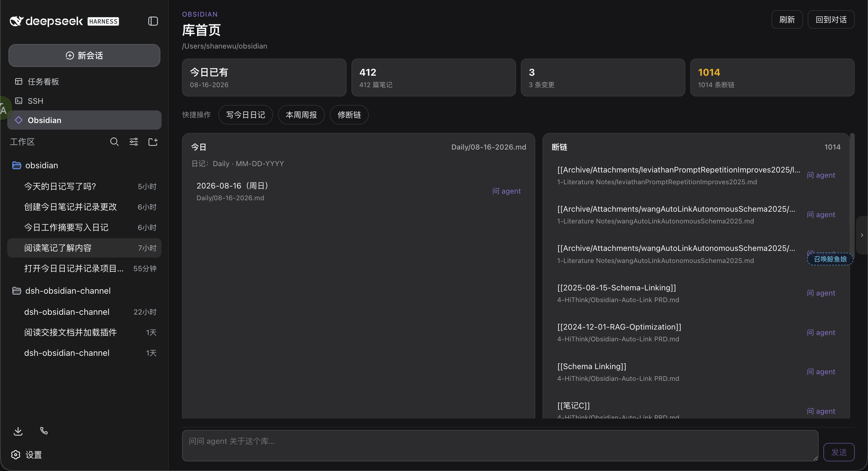This screenshot has height=471, width=868.
Task: Open session 阅读笔记了解内容
Action: (84, 248)
